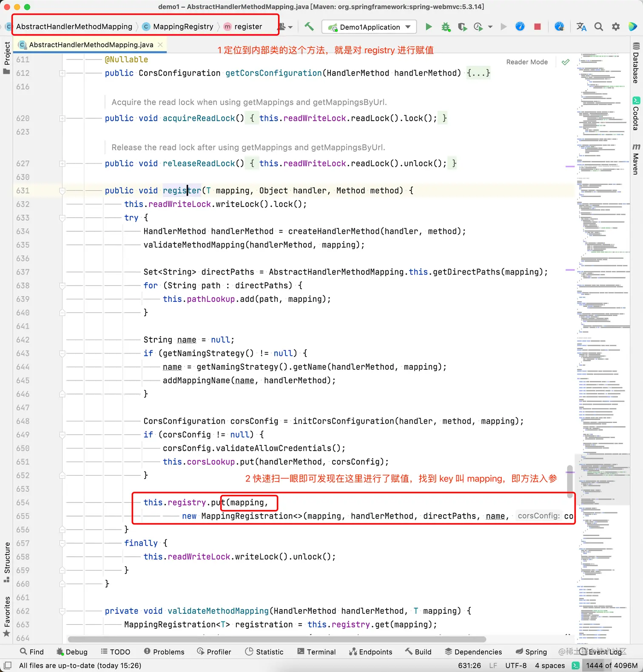Click the editor vertical scrollbar thumb

click(570, 482)
